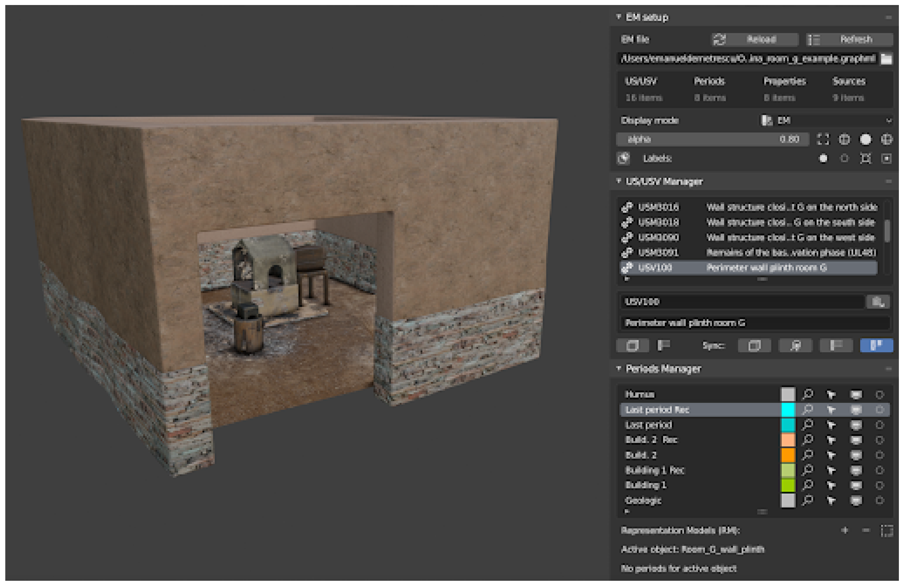This screenshot has width=905, height=588.
Task: Collapse the Periods Manager panel
Action: tap(619, 368)
